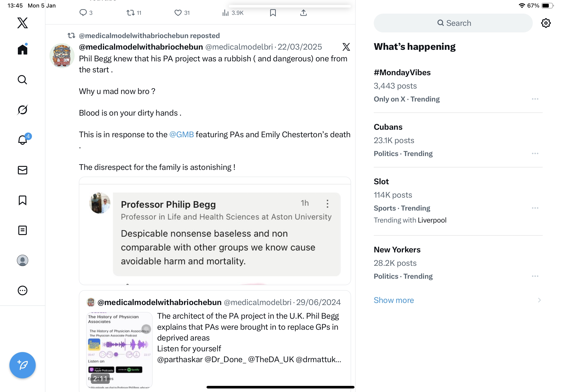Play the History of Physician Associates video thumbnail
The width and height of the screenshot is (561, 392).
[x=119, y=349]
